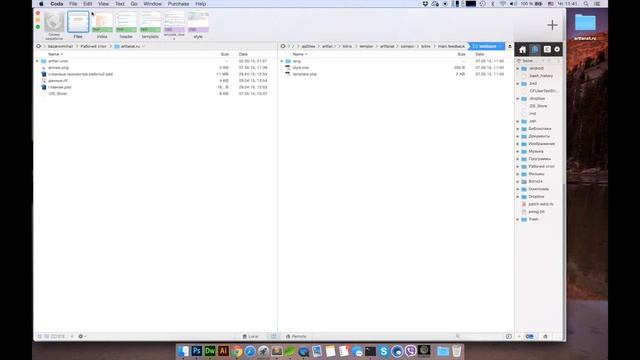The height and width of the screenshot is (360, 640).
Task: Expand the Downloads folder in the sidebar
Action: (518, 189)
